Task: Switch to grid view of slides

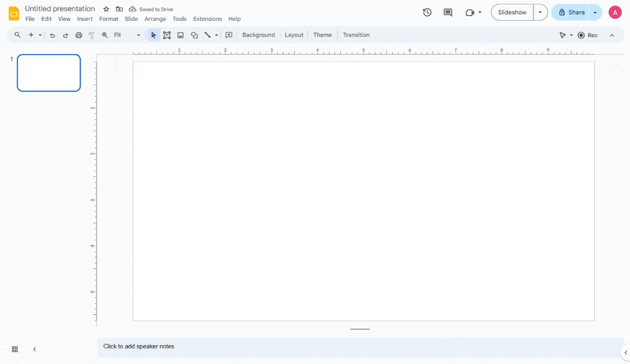Action: [14, 349]
